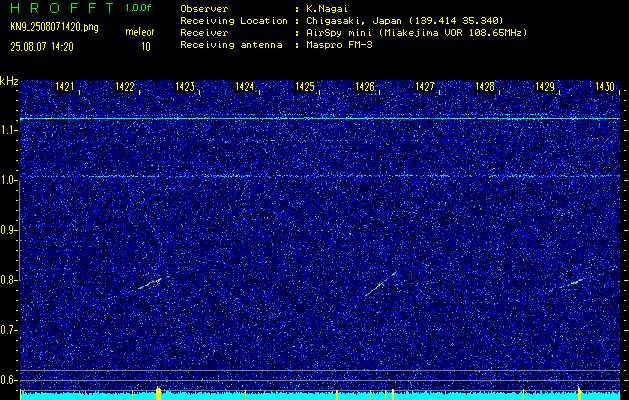Click the 1422 time tick label
Screen dimensions: 629x400
(124, 87)
